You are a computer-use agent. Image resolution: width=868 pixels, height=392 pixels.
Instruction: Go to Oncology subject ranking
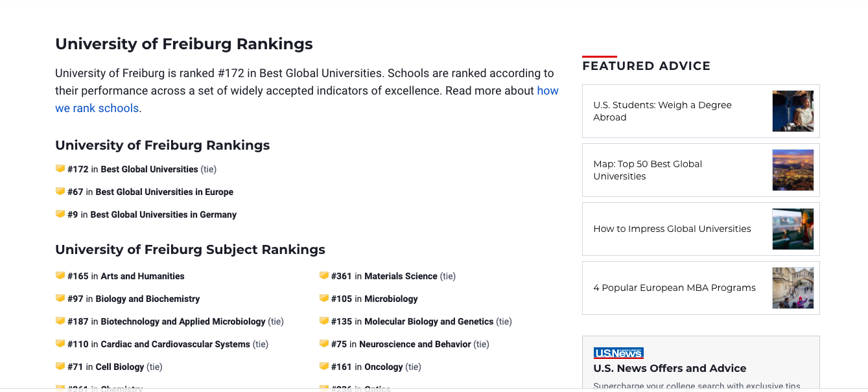pos(383,367)
